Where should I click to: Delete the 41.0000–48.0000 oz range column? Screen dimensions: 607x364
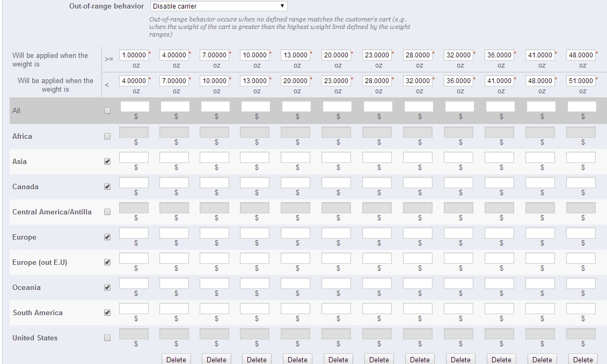click(542, 359)
